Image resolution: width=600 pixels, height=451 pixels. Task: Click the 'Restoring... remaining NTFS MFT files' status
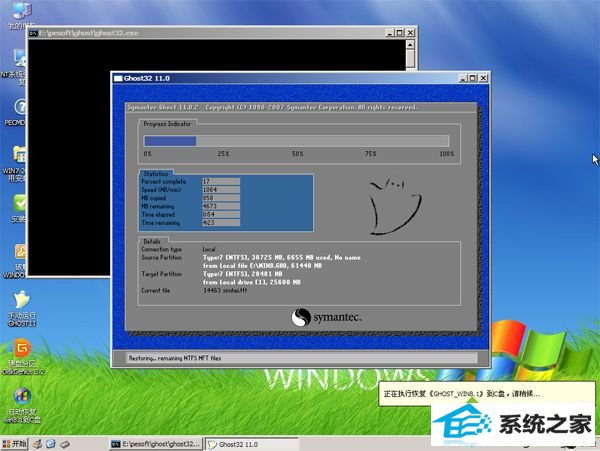(x=174, y=358)
